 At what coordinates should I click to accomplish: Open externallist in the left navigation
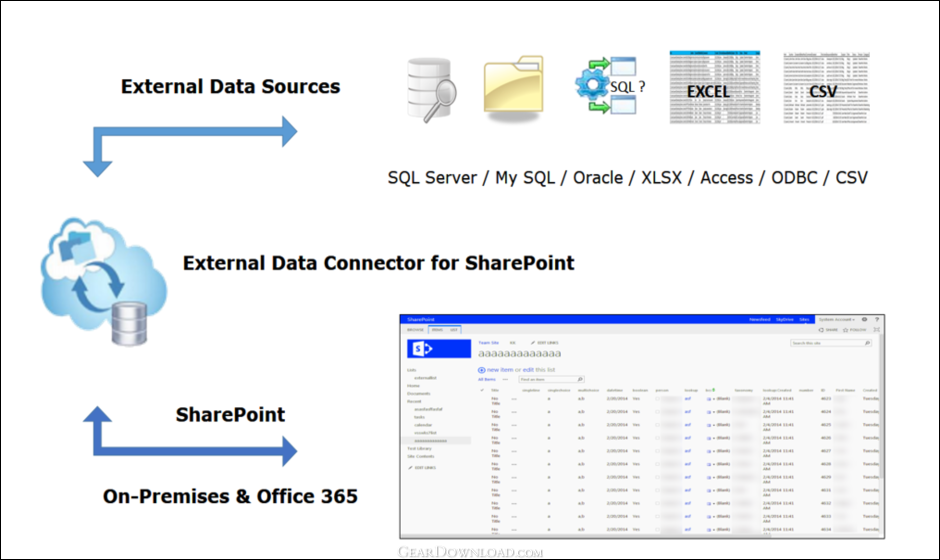point(425,378)
